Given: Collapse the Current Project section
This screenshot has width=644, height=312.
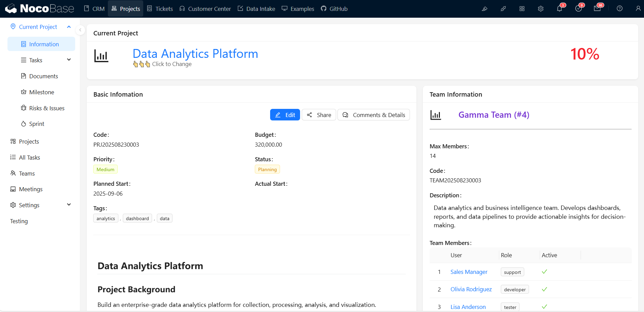Looking at the screenshot, I should pyautogui.click(x=69, y=27).
